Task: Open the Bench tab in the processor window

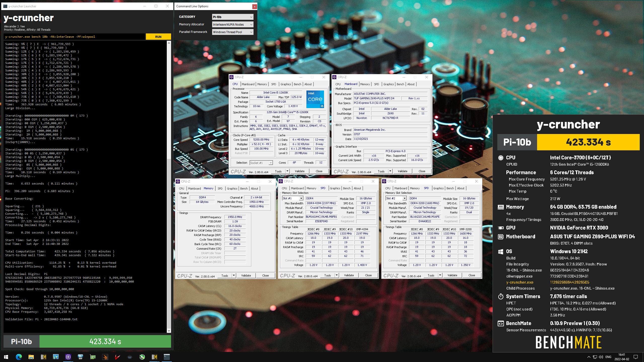Action: point(297,84)
